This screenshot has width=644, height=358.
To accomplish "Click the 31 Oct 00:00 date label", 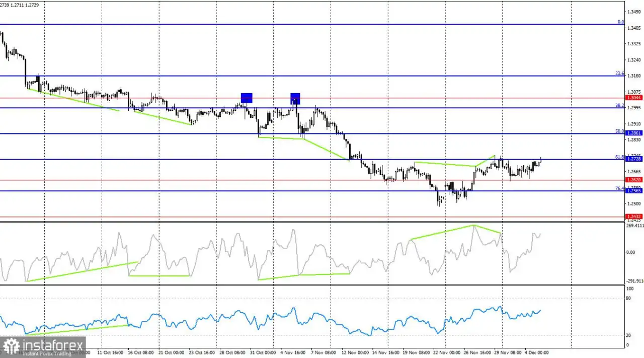I will 264,353.
